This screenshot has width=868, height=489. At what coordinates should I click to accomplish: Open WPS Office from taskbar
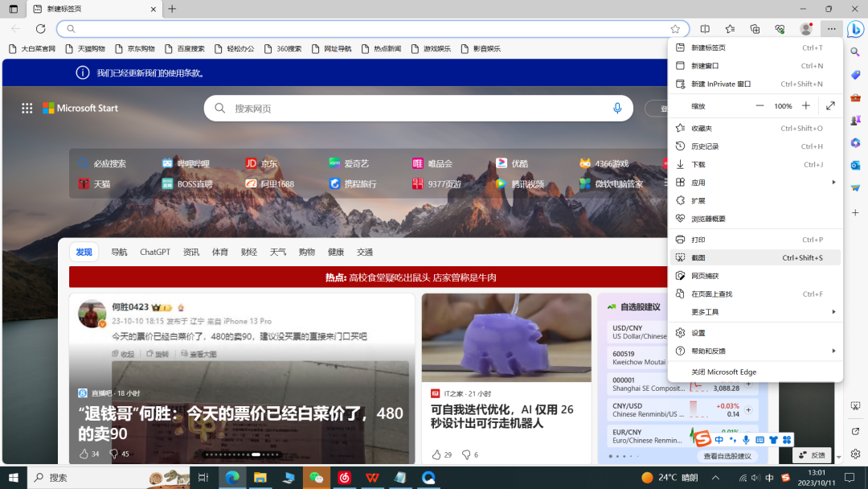click(x=372, y=478)
